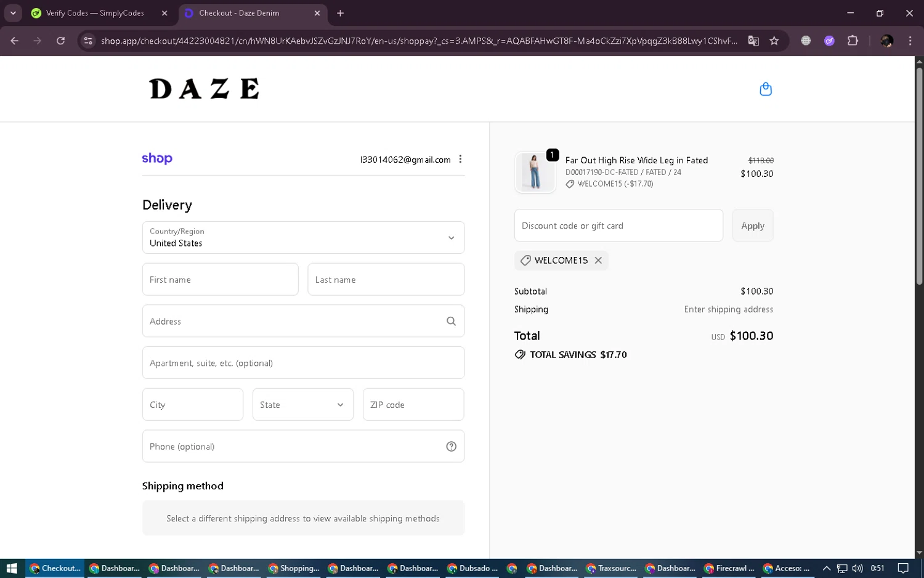Expand the Country/Region dropdown
The height and width of the screenshot is (578, 924).
point(303,237)
